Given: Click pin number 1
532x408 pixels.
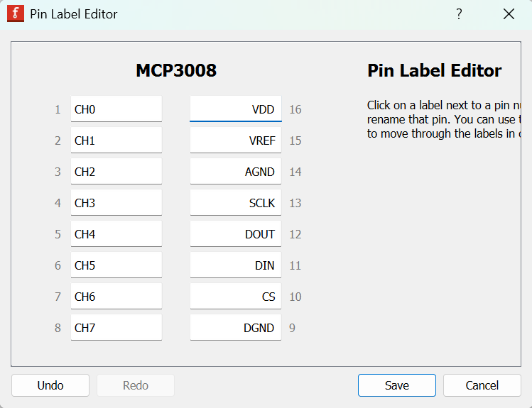Looking at the screenshot, I should (58, 109).
